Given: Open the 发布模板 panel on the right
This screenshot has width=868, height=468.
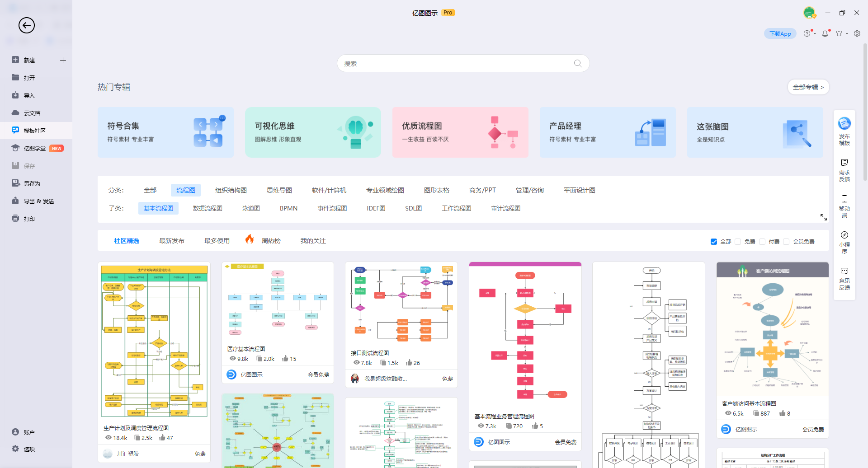Looking at the screenshot, I should 844,130.
